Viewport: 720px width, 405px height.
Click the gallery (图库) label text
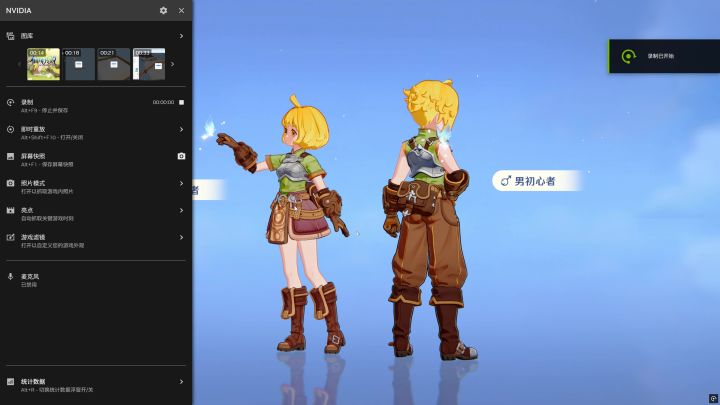tap(27, 36)
